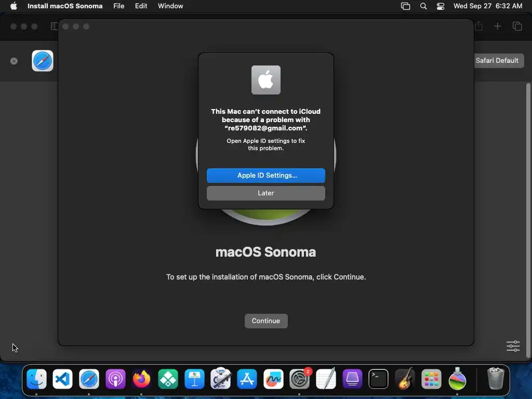Open TextEdit from the Dock
This screenshot has width=532, height=399.
(326, 379)
